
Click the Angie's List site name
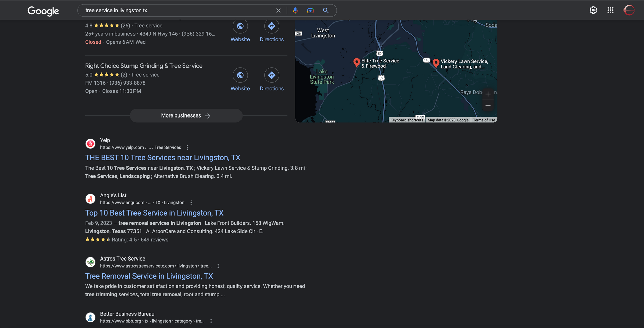[113, 195]
